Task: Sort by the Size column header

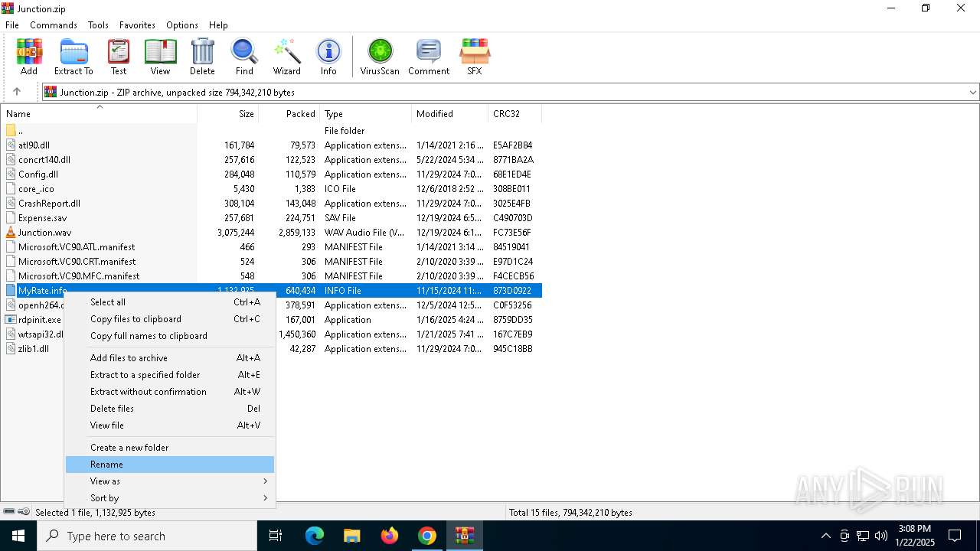Action: pos(228,113)
